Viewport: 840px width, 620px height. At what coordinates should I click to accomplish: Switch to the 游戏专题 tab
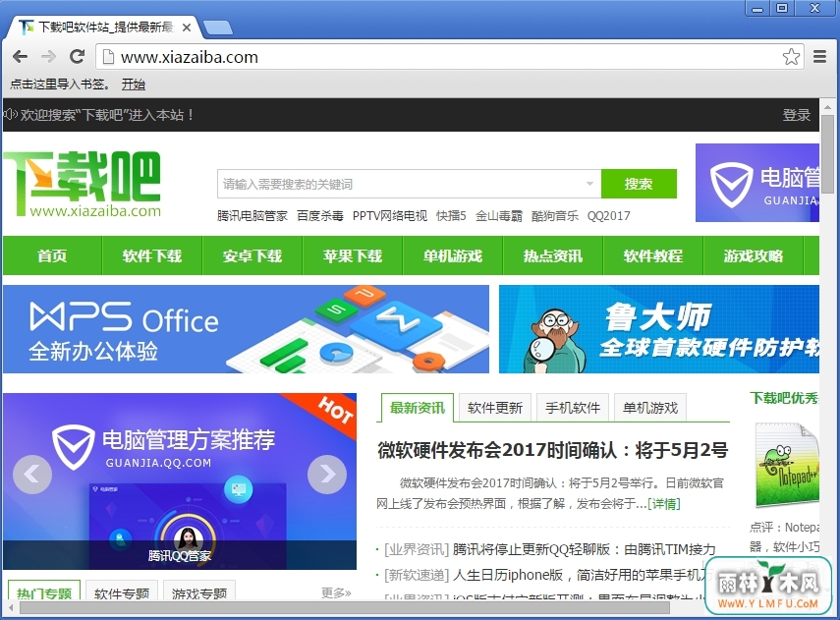tap(199, 591)
